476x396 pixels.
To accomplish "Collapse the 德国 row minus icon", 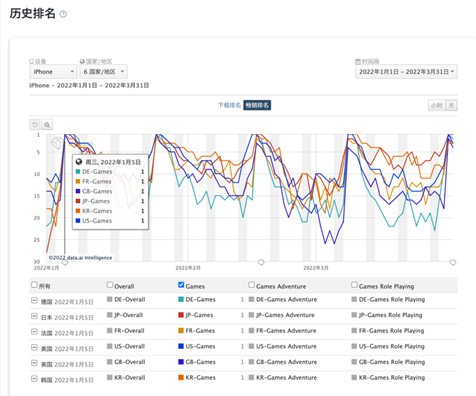I will [34, 301].
